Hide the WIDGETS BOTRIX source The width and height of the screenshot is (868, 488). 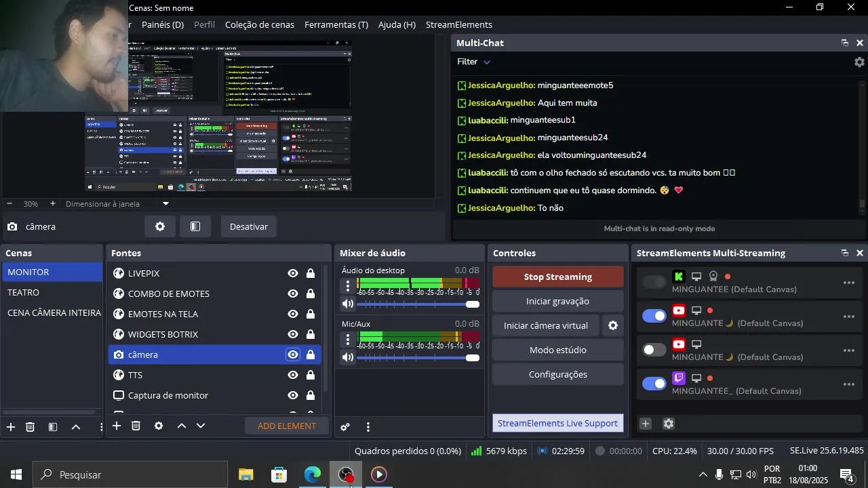pos(293,334)
